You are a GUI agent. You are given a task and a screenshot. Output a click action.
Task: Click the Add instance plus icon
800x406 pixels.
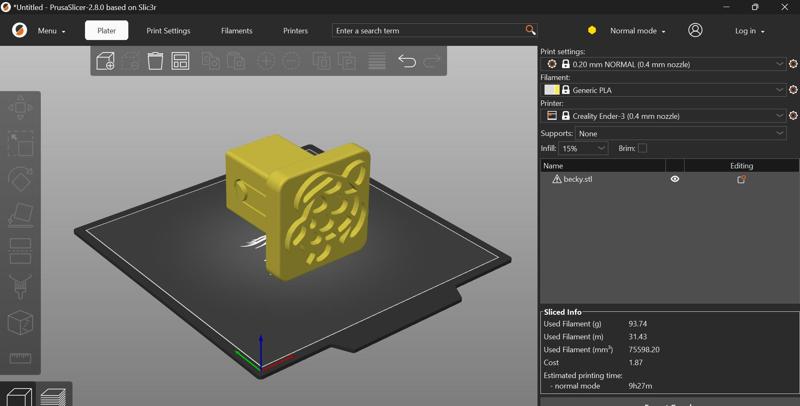pyautogui.click(x=266, y=61)
